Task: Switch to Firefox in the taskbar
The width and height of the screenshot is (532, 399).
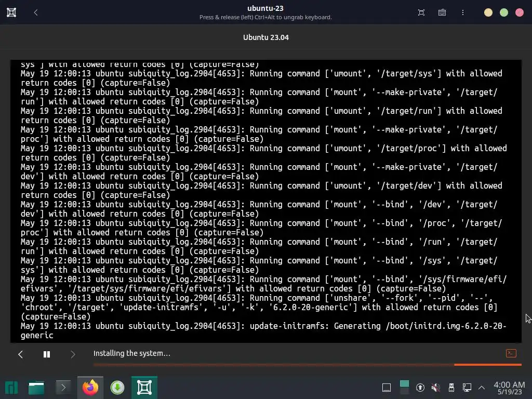Action: point(90,388)
